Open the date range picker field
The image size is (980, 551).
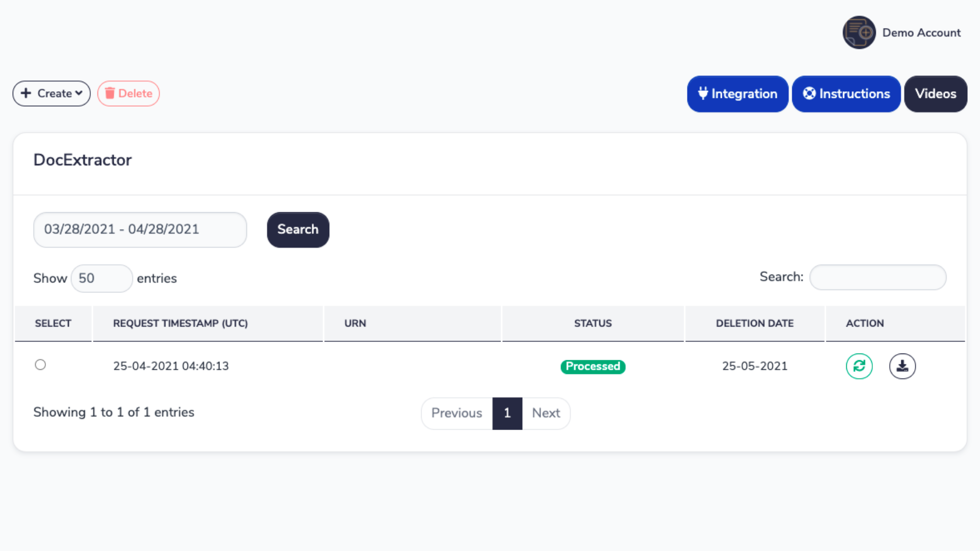[x=140, y=230]
